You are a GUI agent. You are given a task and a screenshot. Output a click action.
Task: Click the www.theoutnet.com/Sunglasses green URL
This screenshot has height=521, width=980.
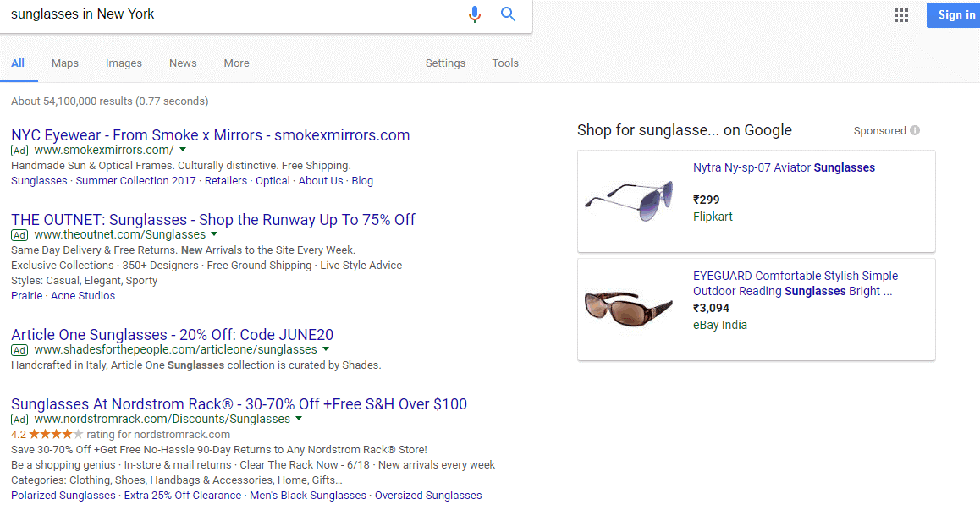point(120,234)
